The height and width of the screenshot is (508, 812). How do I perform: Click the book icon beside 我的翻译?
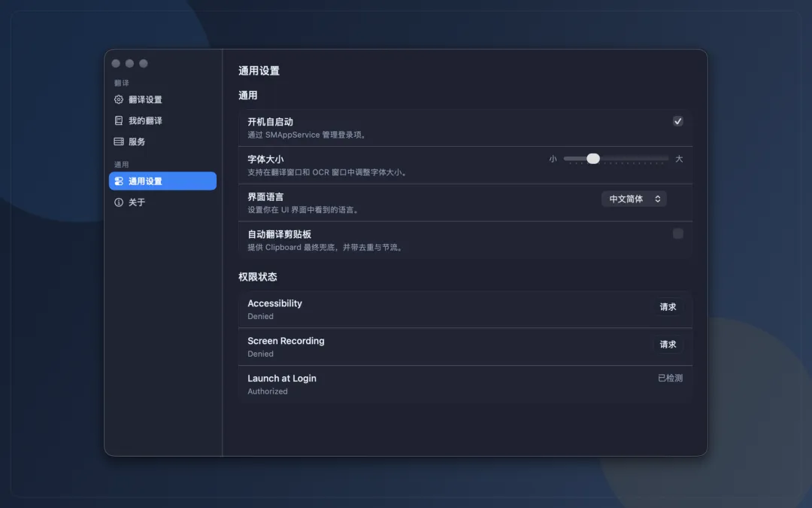click(119, 120)
